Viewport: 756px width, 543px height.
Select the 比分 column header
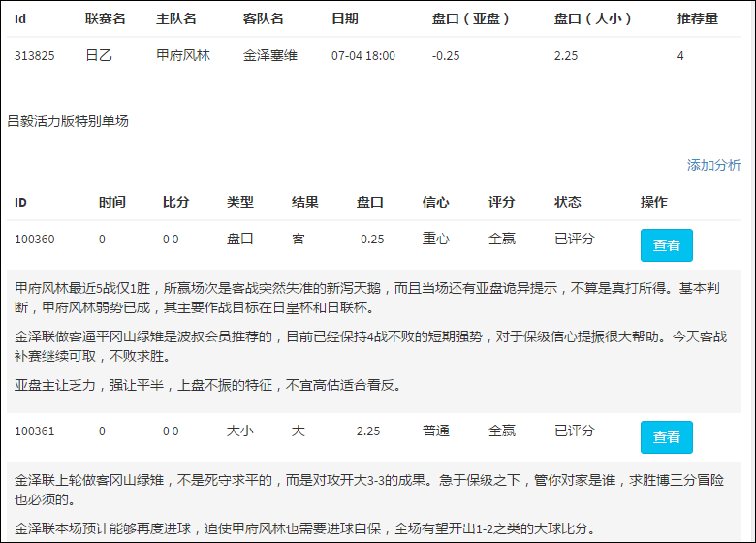coord(175,202)
